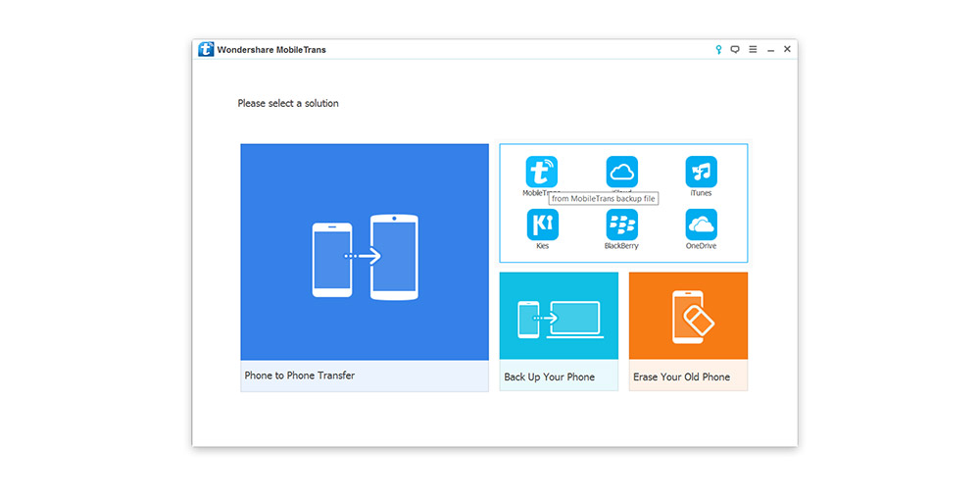Close the MobileTrans window
Screen dimensions: 980x501
tap(788, 49)
